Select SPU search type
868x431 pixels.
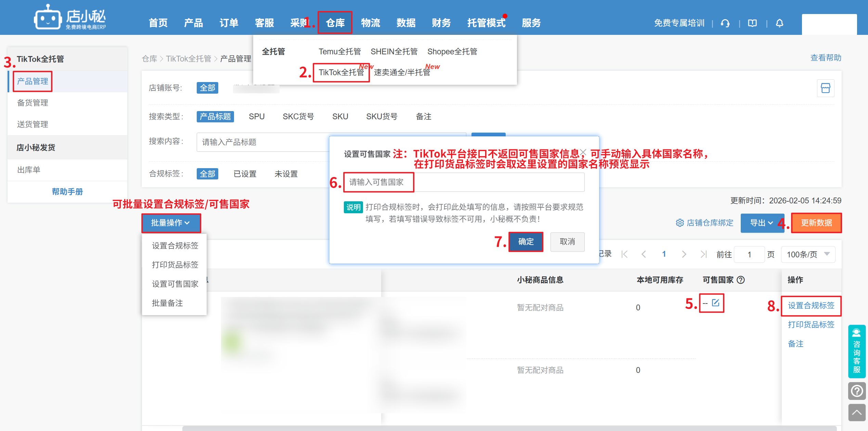click(257, 117)
